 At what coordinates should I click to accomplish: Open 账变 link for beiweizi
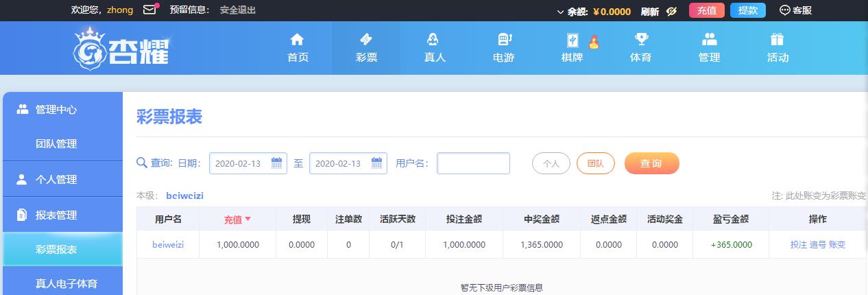pos(837,244)
